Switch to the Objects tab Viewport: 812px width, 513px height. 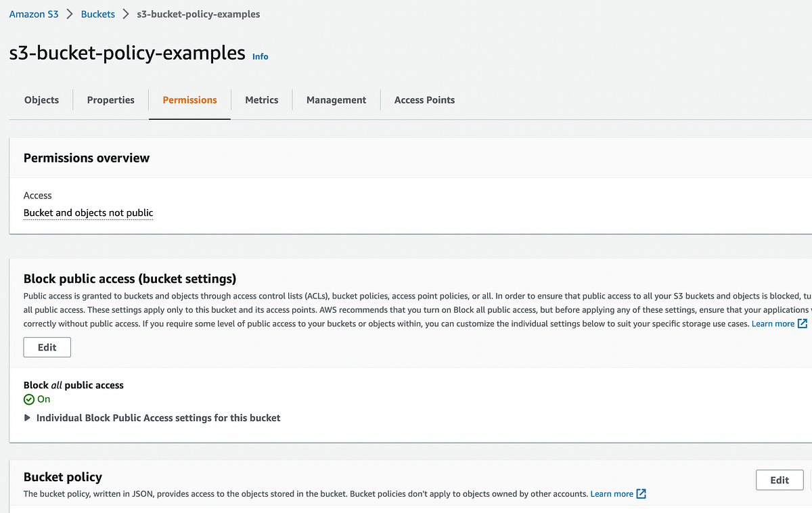(41, 99)
